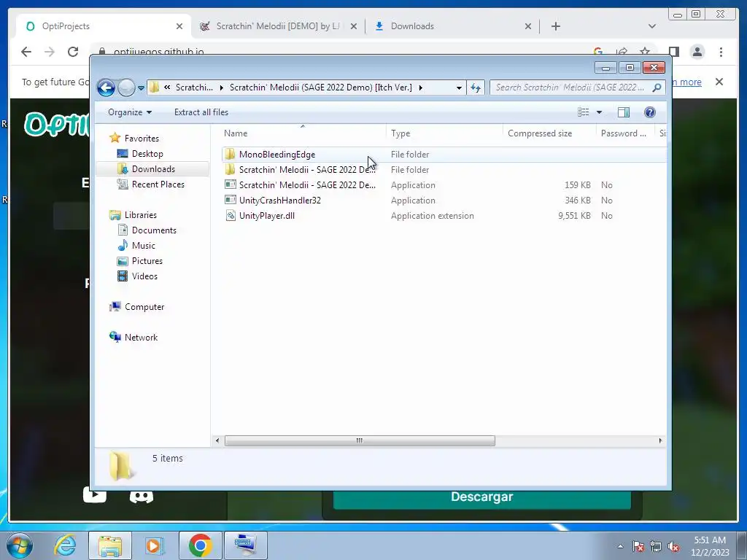Click the horizontal scrollbar thumb

(360, 441)
